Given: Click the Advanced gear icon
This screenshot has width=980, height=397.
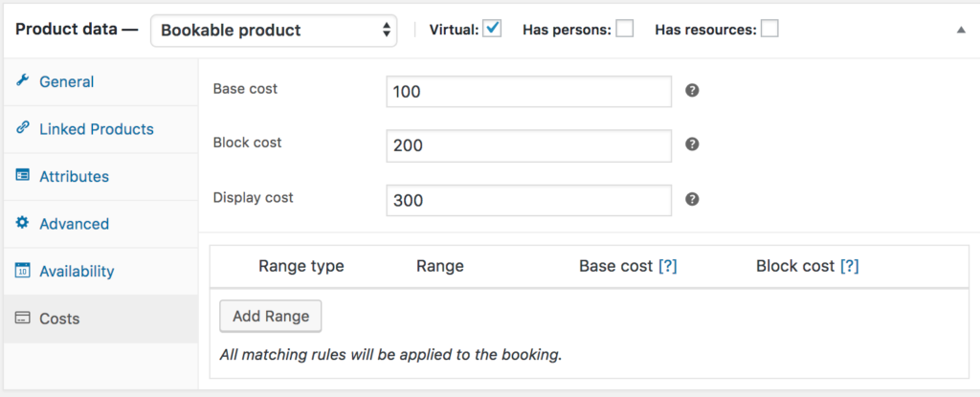Looking at the screenshot, I should click(x=22, y=223).
